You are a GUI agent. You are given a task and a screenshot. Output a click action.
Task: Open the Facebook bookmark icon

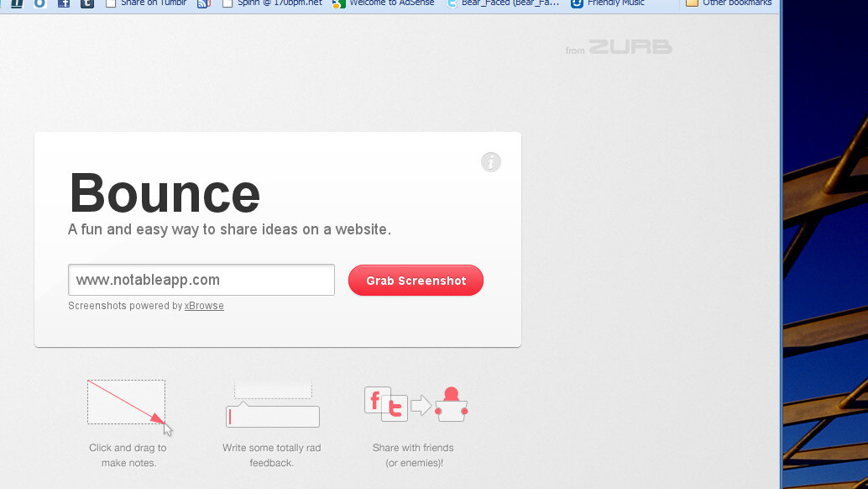click(64, 3)
